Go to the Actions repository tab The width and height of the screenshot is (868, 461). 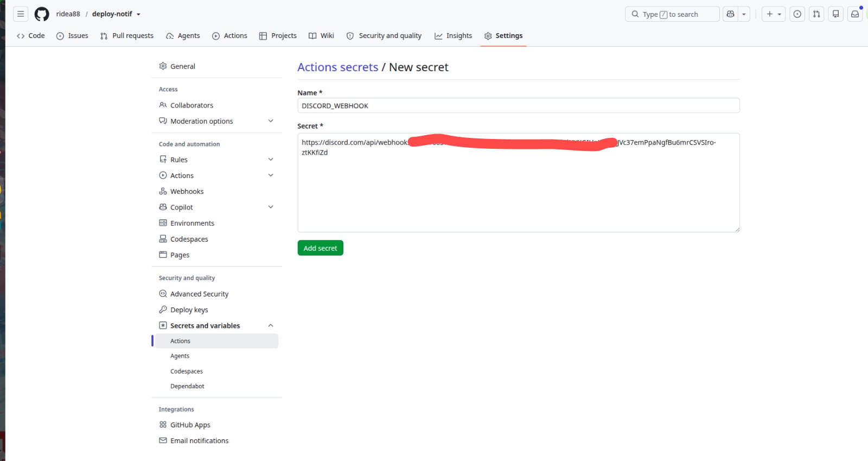point(229,36)
